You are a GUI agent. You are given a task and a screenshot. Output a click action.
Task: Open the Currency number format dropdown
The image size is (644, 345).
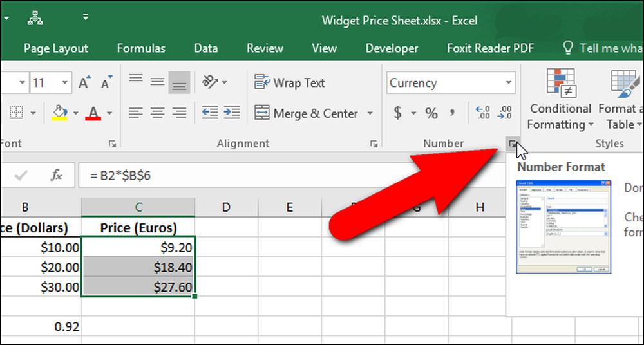coord(509,83)
